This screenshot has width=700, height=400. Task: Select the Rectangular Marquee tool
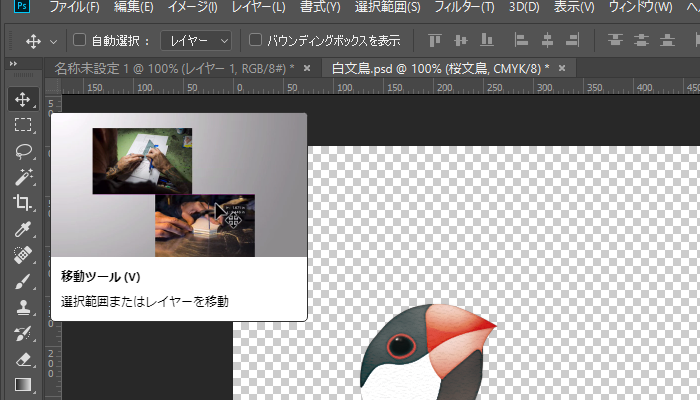pyautogui.click(x=23, y=125)
